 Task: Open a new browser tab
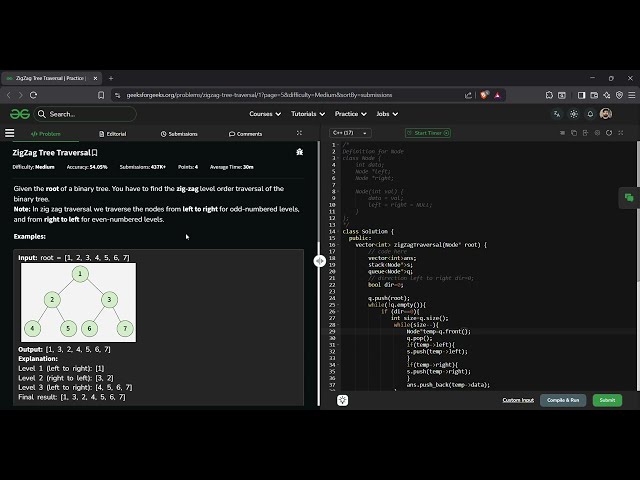(111, 78)
